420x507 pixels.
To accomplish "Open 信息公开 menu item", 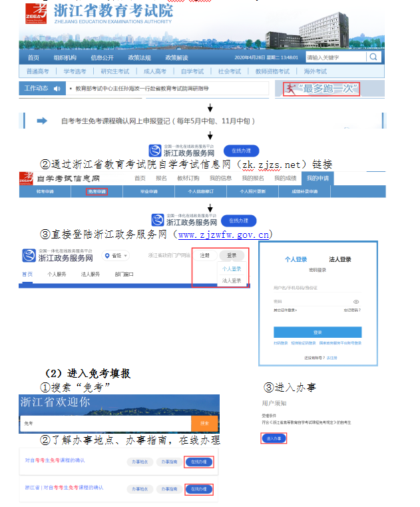I will (102, 57).
